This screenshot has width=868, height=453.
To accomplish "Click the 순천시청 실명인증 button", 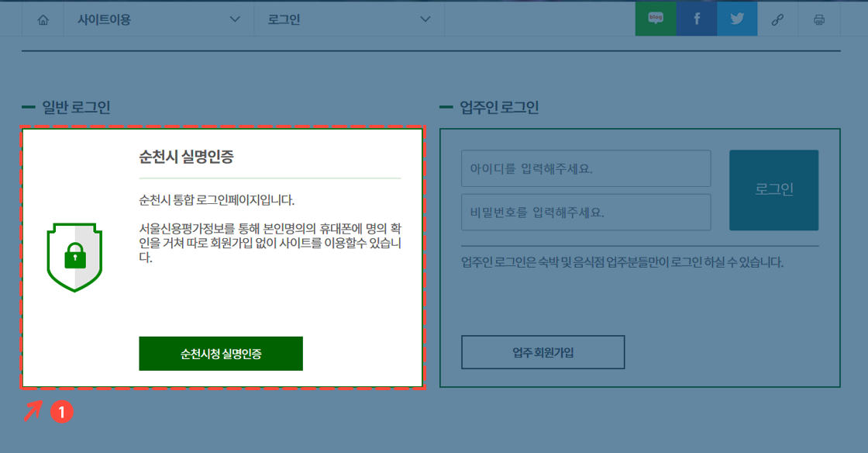I will [x=220, y=354].
